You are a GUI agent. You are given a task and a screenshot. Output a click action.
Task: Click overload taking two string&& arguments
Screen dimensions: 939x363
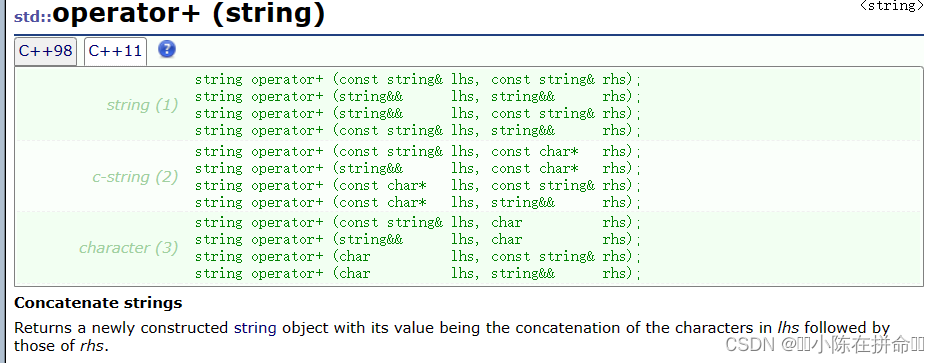tap(418, 96)
